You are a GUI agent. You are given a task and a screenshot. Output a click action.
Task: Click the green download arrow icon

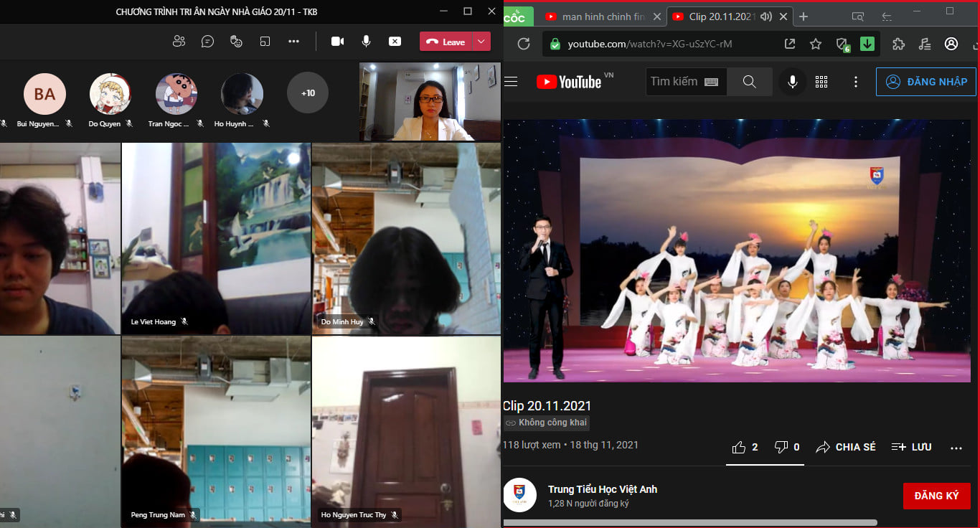[867, 44]
